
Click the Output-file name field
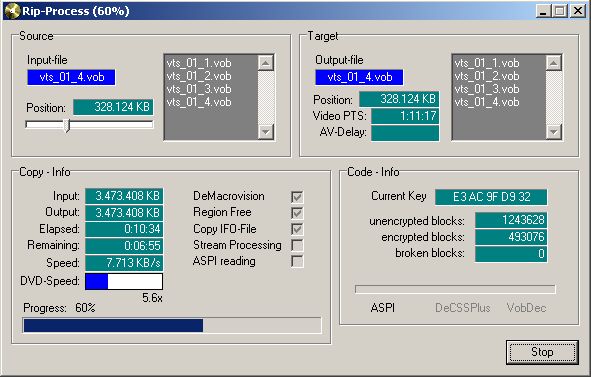(359, 77)
